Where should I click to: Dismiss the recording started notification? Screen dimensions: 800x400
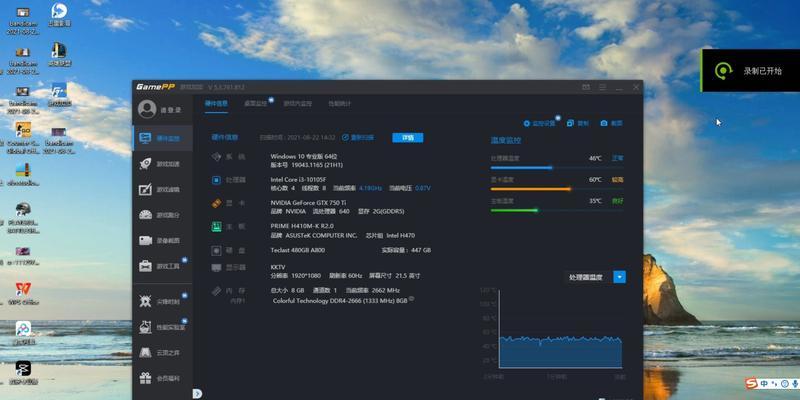(x=750, y=70)
